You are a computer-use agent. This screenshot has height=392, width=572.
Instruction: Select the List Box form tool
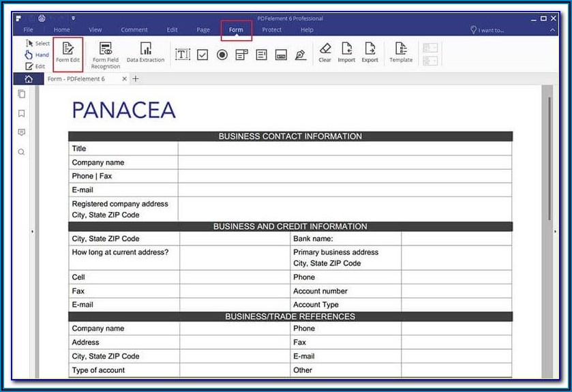[261, 55]
